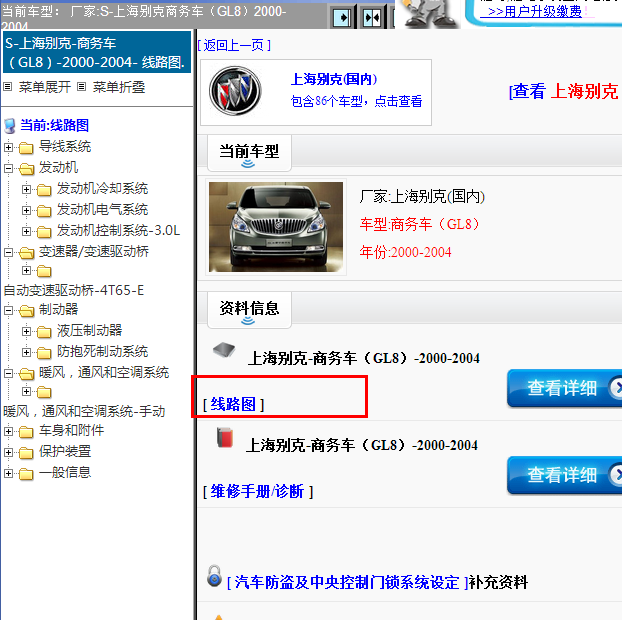Click 包含86个车型，点击查看 link

click(x=356, y=101)
